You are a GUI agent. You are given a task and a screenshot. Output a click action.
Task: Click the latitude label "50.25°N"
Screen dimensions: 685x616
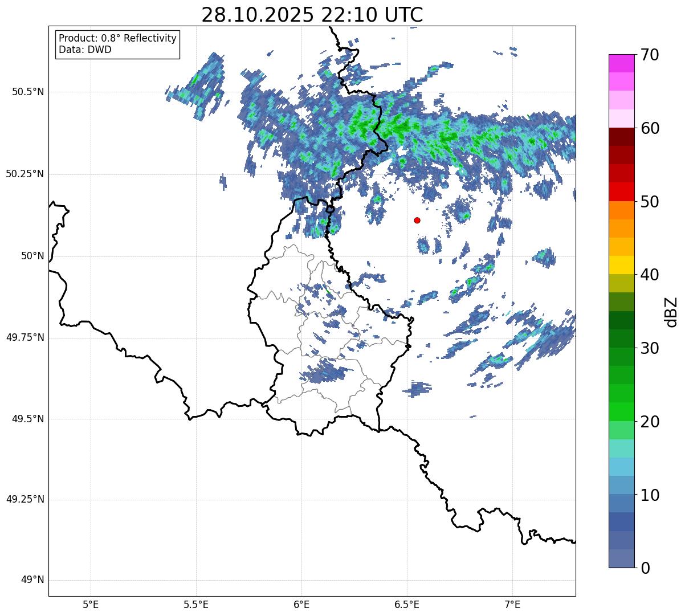(x=25, y=174)
